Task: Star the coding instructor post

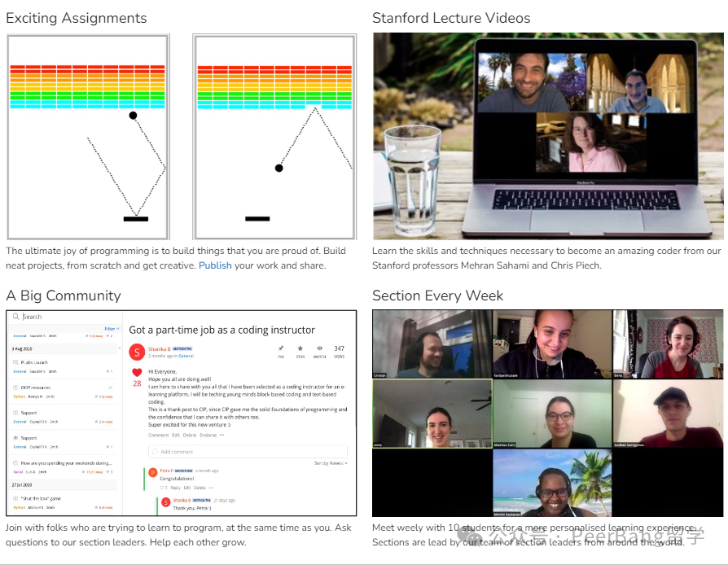Action: pyautogui.click(x=300, y=348)
